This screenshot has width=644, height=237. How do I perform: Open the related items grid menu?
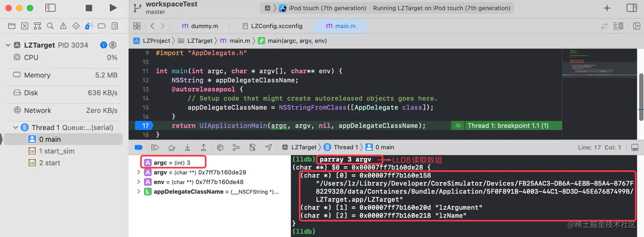(137, 26)
